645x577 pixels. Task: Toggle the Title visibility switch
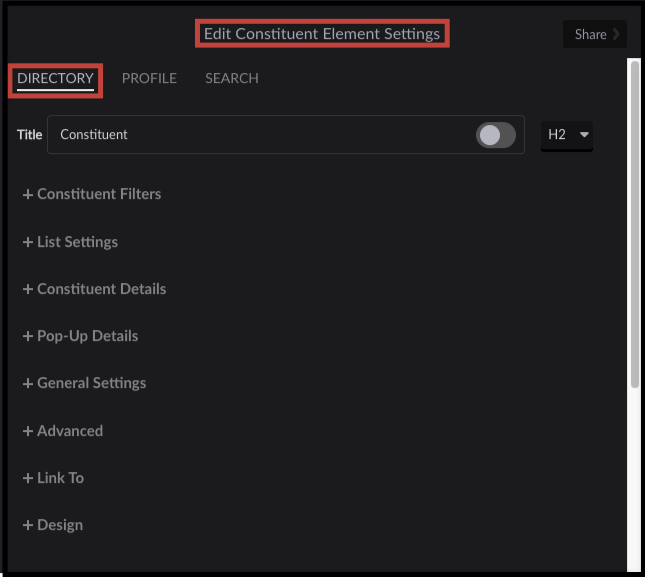(x=496, y=135)
